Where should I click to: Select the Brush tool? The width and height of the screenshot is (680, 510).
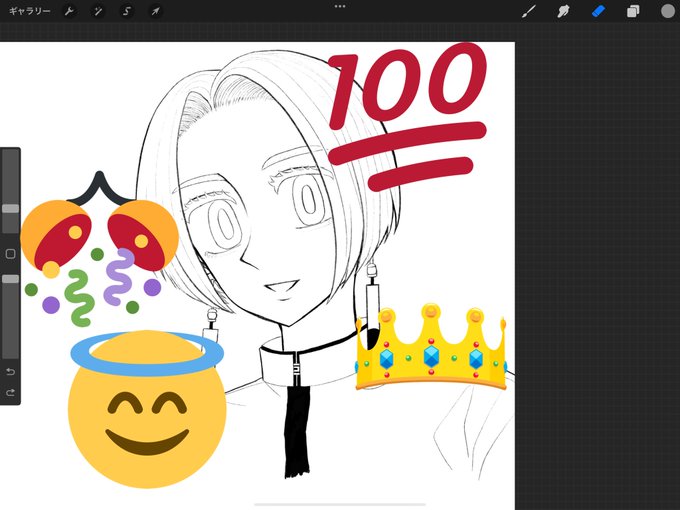point(528,11)
